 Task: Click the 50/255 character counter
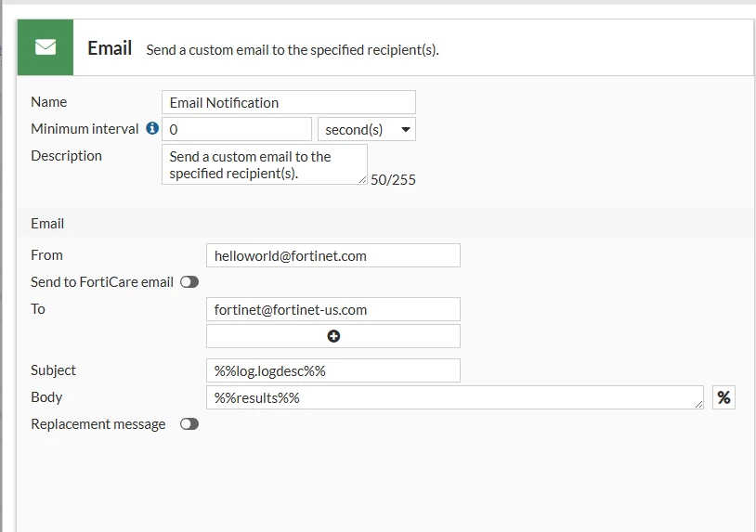coord(393,180)
